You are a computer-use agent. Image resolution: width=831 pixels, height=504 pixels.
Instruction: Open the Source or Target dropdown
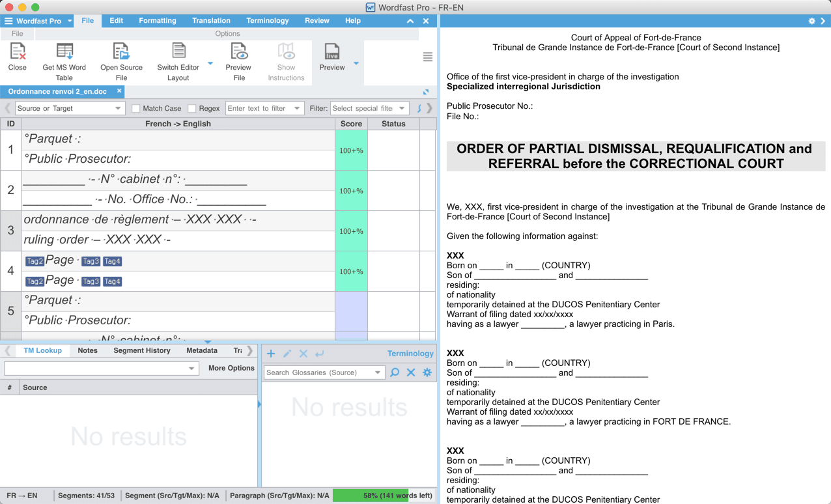[x=69, y=109]
